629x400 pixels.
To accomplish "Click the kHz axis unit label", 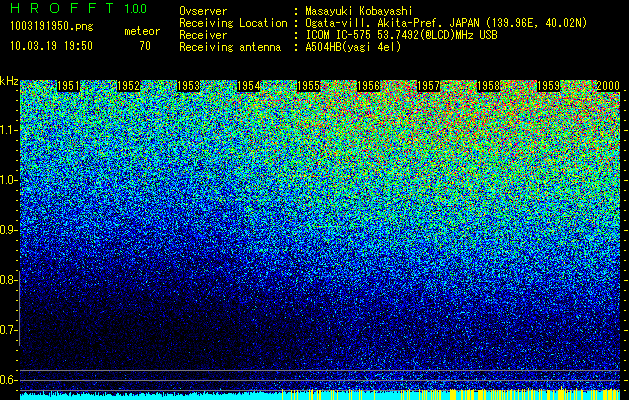I will pyautogui.click(x=9, y=81).
